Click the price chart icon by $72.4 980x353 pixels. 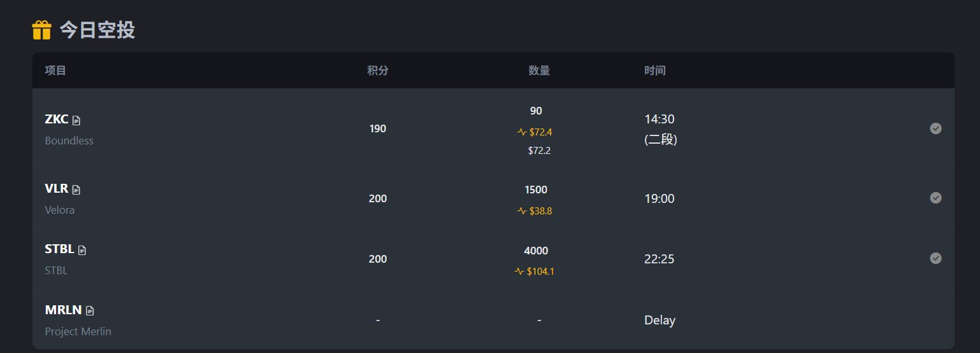pos(521,132)
